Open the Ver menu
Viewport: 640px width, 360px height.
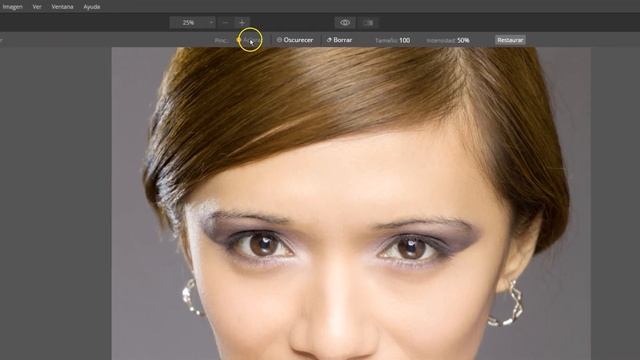[37, 7]
